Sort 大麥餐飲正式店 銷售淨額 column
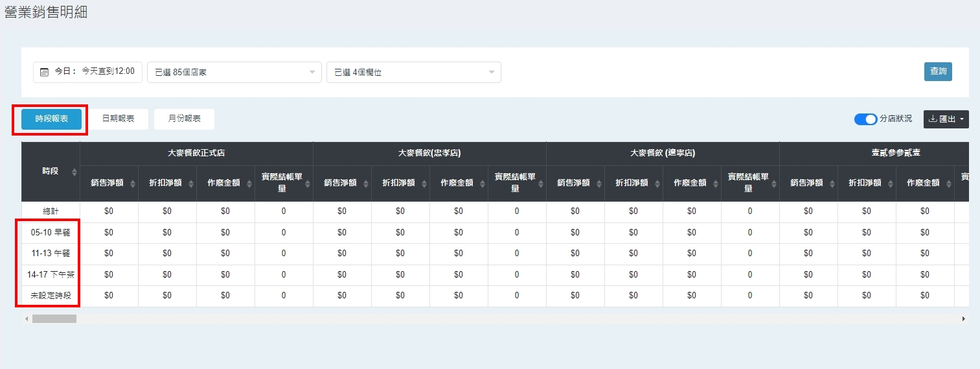The height and width of the screenshot is (369, 980). coord(133,184)
